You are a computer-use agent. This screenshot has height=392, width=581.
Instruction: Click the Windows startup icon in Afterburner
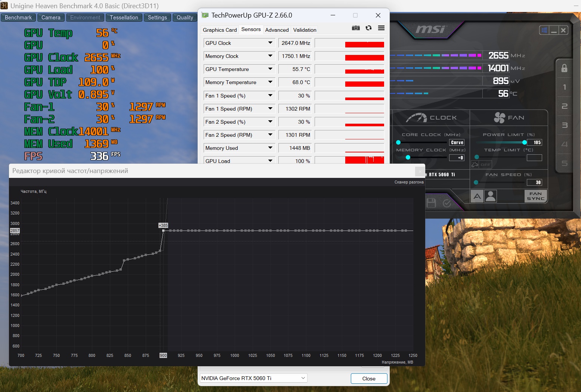tap(544, 30)
